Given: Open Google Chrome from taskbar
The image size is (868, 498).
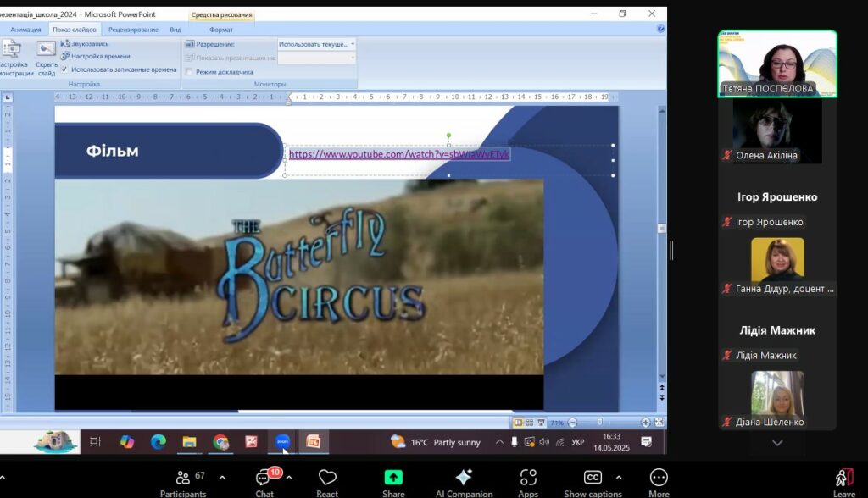Looking at the screenshot, I should point(221,441).
